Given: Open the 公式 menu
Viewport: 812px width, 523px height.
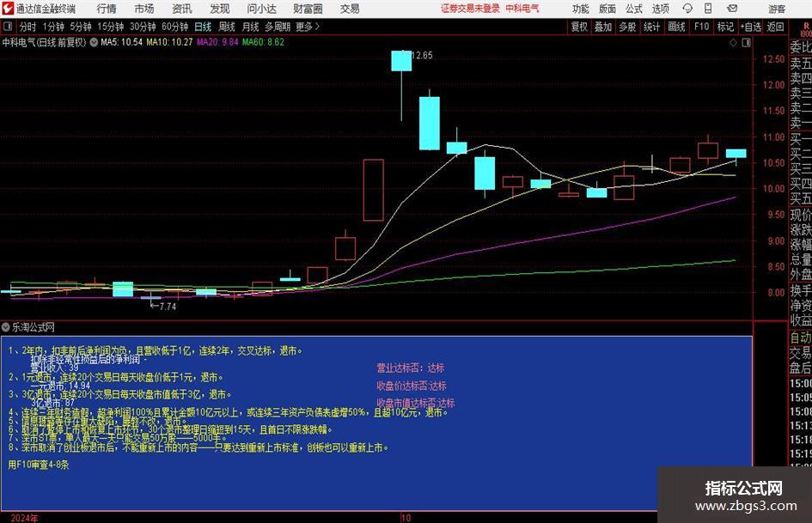Looking at the screenshot, I should point(634,9).
